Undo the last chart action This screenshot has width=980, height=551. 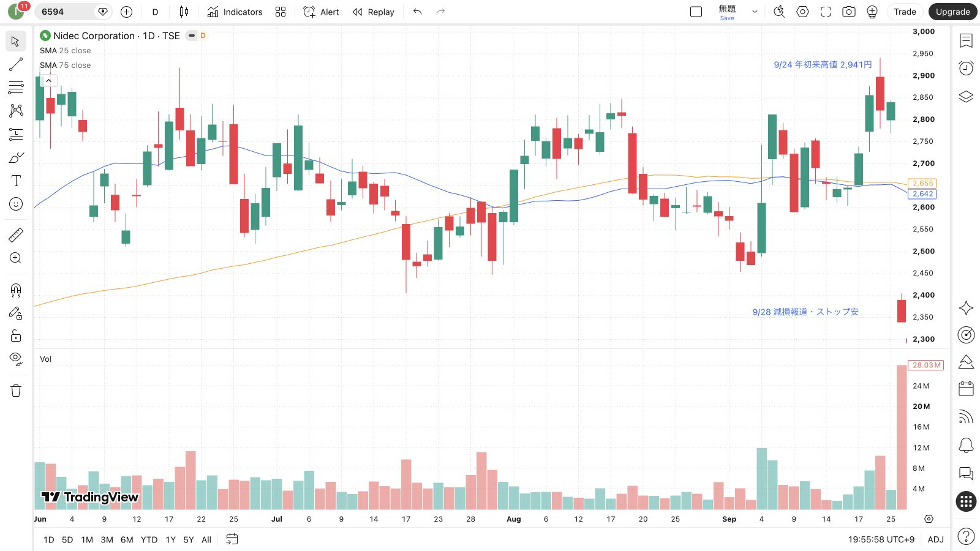417,12
